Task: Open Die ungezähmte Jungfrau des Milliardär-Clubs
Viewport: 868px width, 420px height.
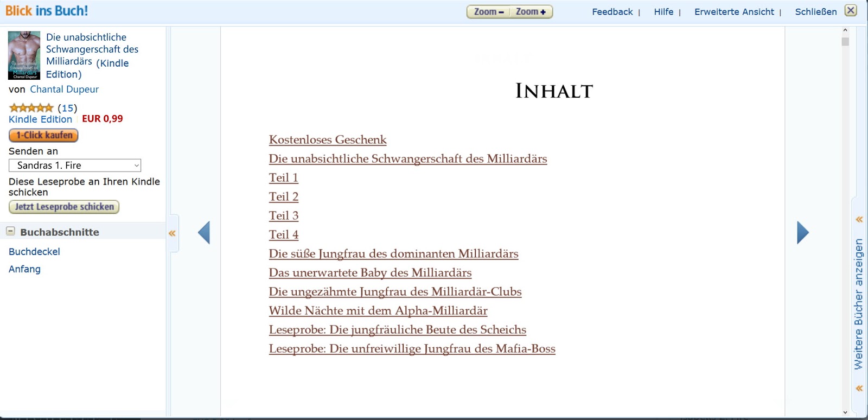Action: pyautogui.click(x=395, y=292)
